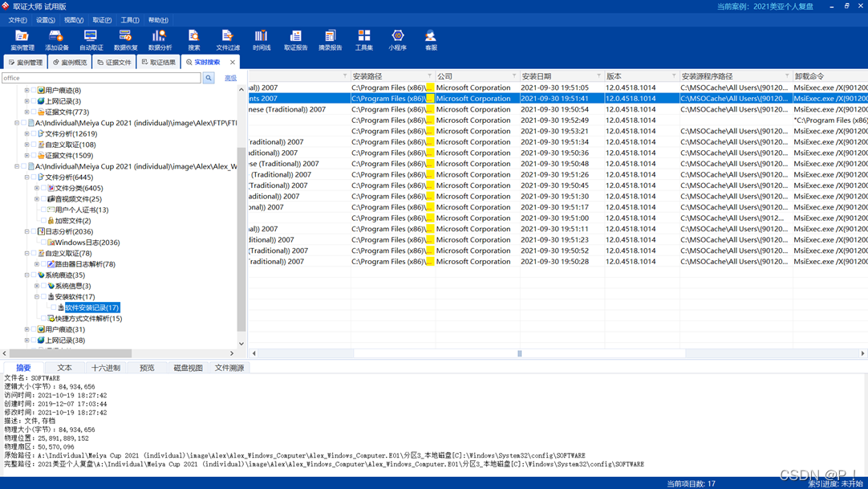Open 时间线 view icon

(262, 40)
